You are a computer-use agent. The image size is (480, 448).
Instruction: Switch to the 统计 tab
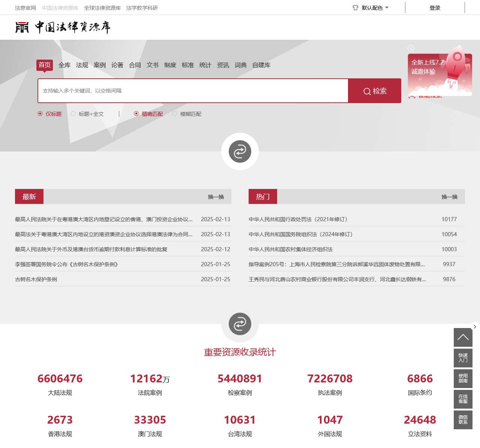[205, 65]
